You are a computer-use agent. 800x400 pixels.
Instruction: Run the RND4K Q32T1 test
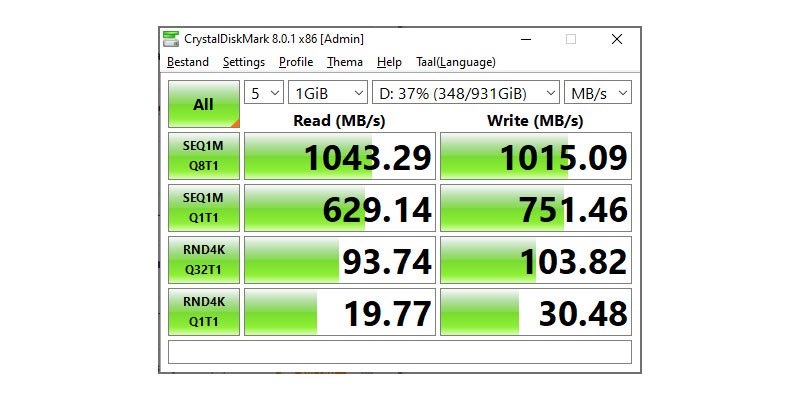pos(204,260)
